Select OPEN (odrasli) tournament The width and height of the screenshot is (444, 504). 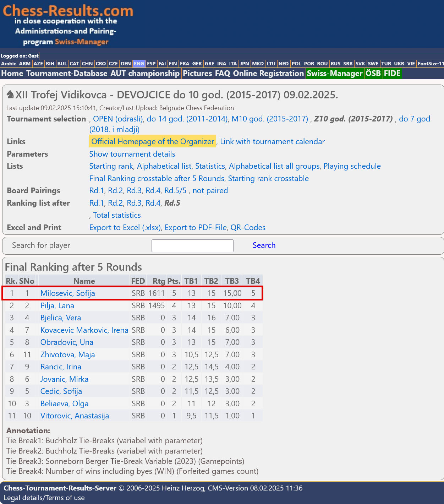click(x=118, y=119)
